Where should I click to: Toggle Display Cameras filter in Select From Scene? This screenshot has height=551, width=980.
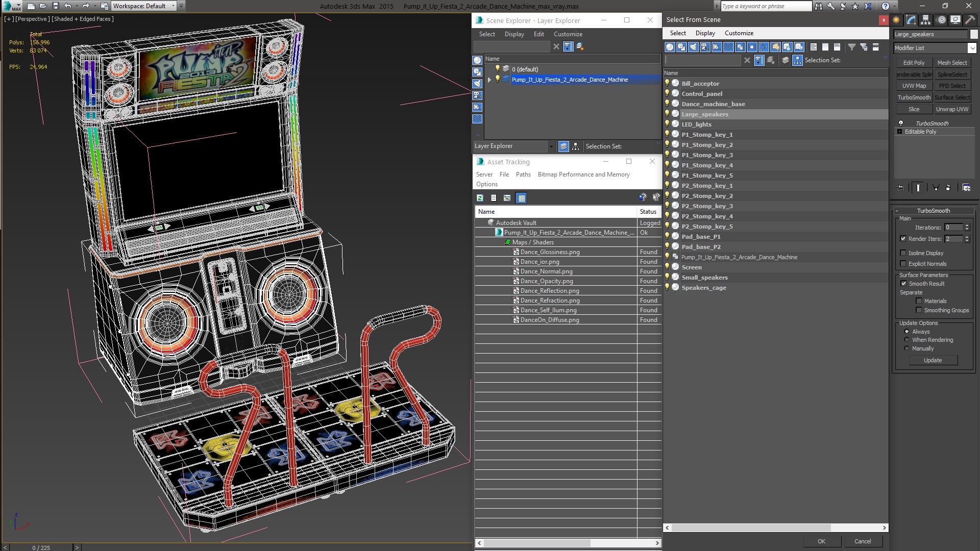tap(705, 47)
